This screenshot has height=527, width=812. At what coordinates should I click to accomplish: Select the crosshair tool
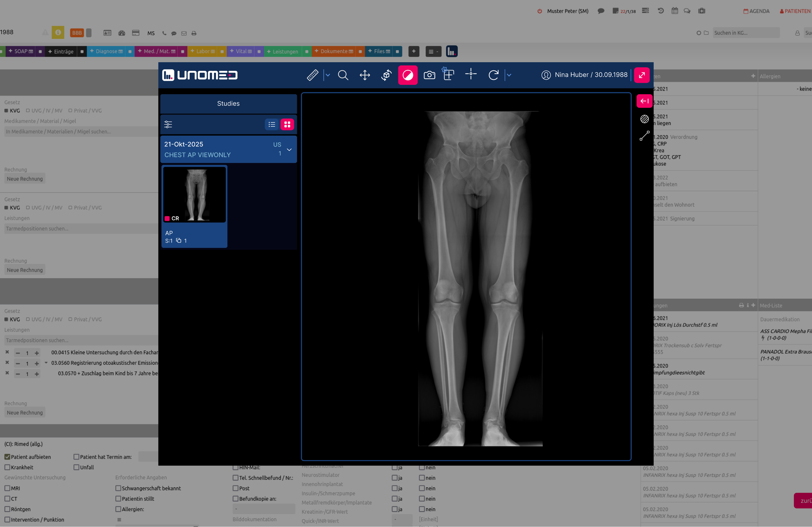pyautogui.click(x=470, y=74)
